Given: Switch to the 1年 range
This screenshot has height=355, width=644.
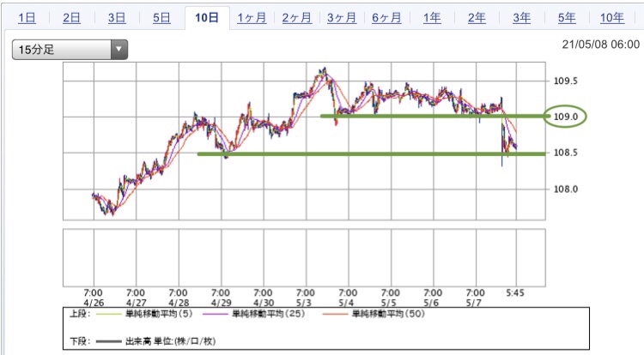Looking at the screenshot, I should pos(432,18).
